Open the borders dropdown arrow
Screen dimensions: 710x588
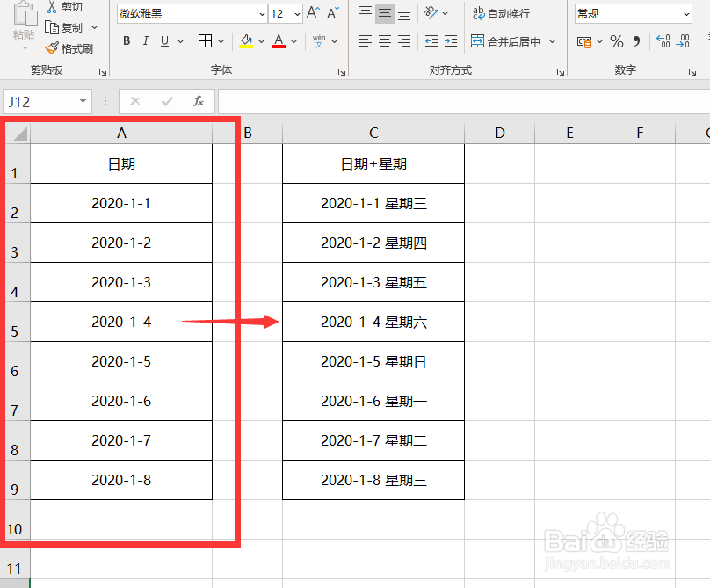[x=221, y=41]
